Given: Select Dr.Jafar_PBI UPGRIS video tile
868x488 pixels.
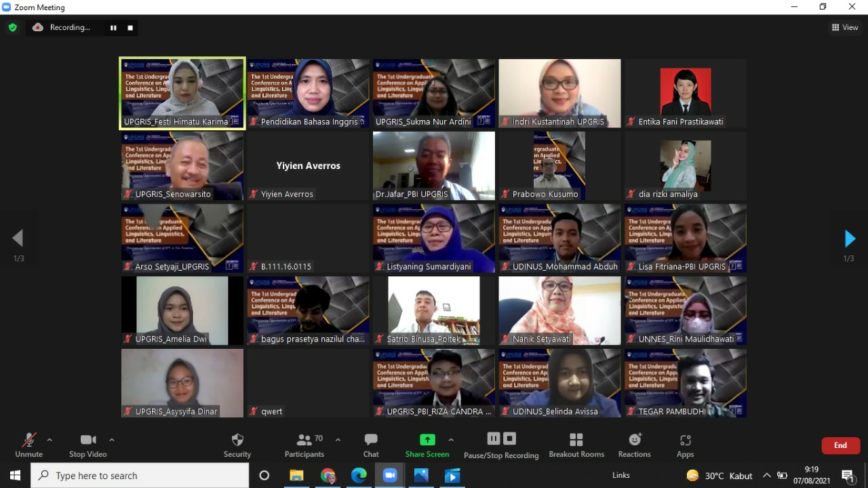Looking at the screenshot, I should point(434,166).
